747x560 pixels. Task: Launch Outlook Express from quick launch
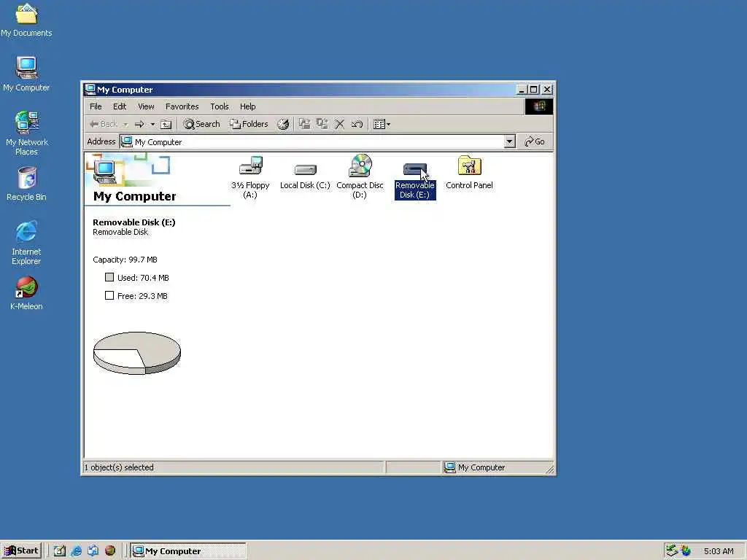point(93,551)
